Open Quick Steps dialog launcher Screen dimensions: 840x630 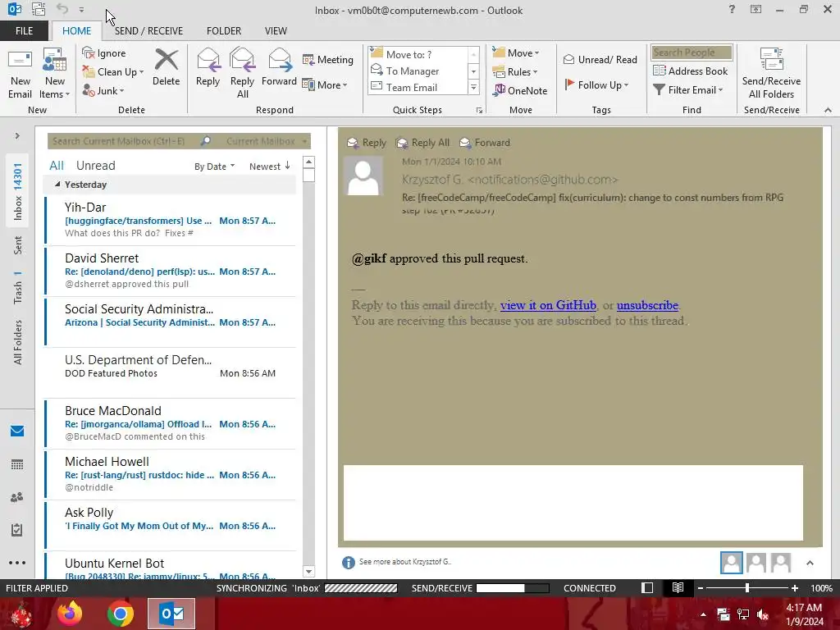tap(479, 111)
